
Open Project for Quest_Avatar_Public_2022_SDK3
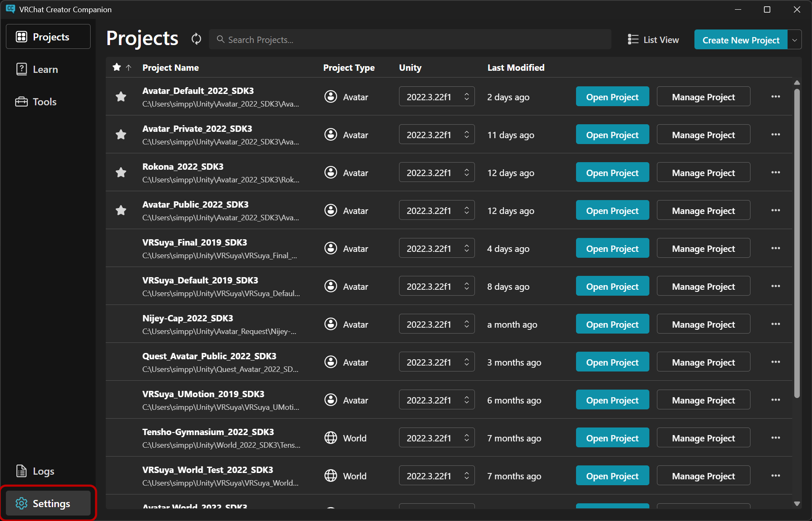coord(612,362)
